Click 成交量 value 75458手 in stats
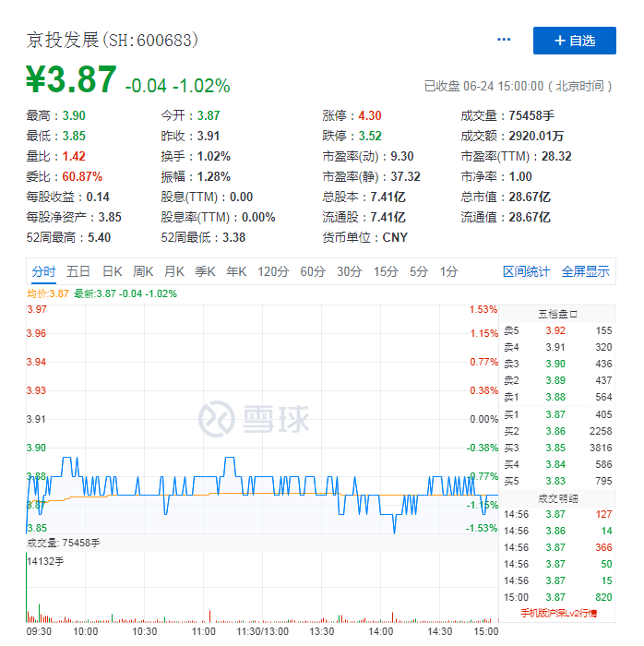This screenshot has width=644, height=646. tap(531, 115)
